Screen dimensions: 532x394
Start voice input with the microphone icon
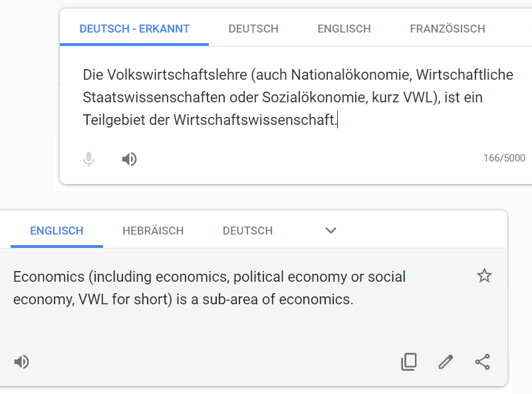[88, 159]
